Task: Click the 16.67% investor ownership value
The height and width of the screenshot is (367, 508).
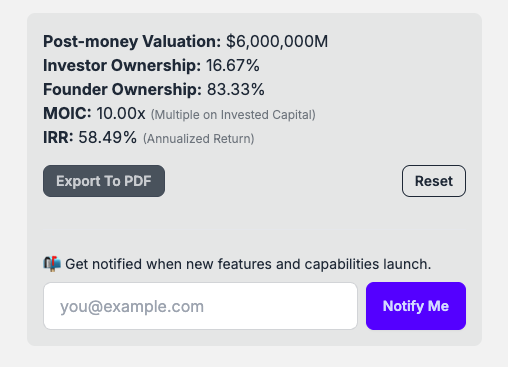Action: (233, 65)
